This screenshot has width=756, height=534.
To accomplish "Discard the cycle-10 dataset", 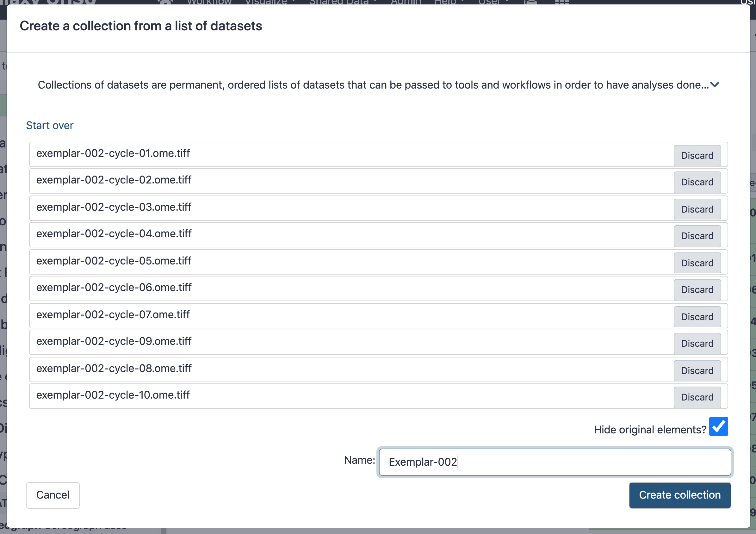I will click(697, 397).
